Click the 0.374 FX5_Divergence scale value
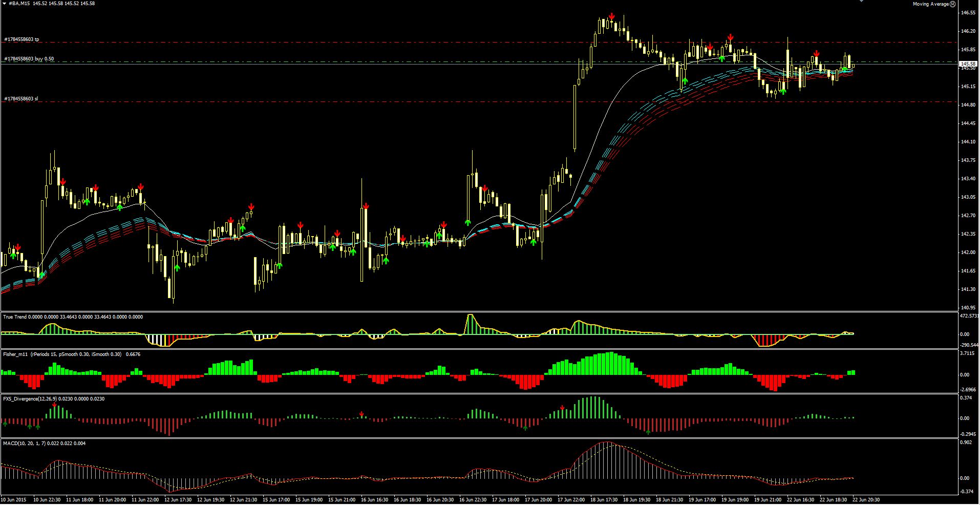Screen dimensions: 980x505 click(965, 398)
